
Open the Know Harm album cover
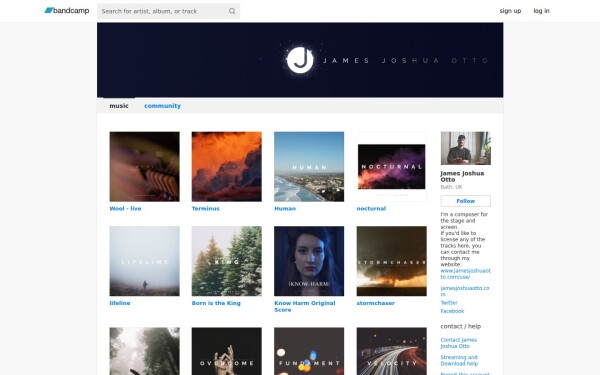(x=309, y=261)
